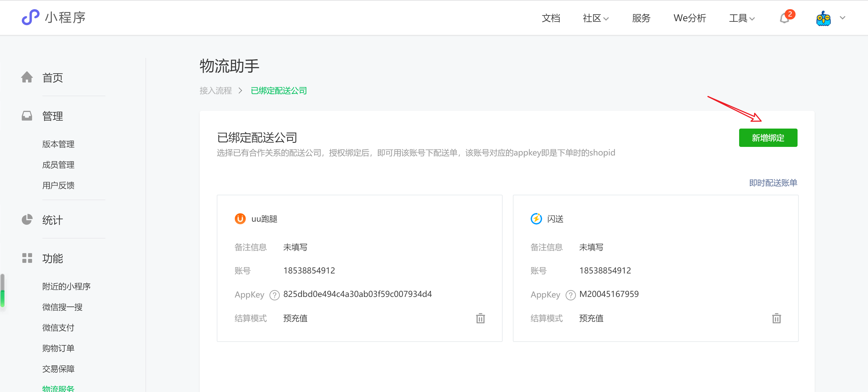Open the We分析 menu item
Screen dimensions: 868x392
(689, 18)
